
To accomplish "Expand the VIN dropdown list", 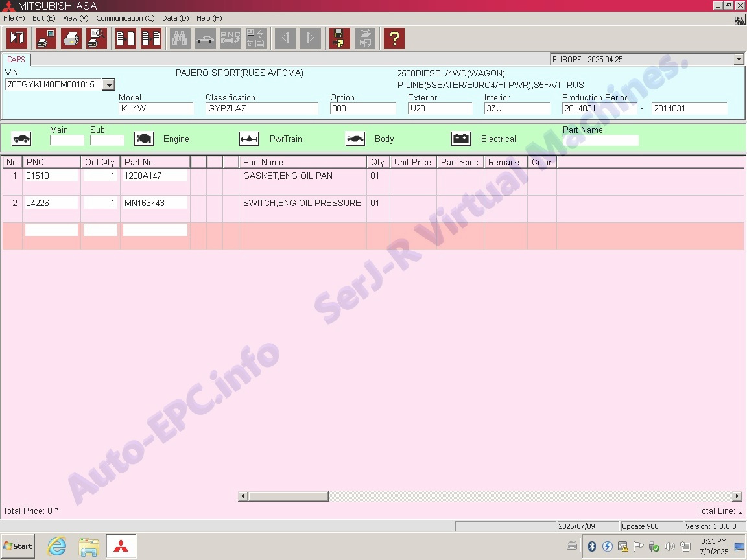I will pos(109,85).
